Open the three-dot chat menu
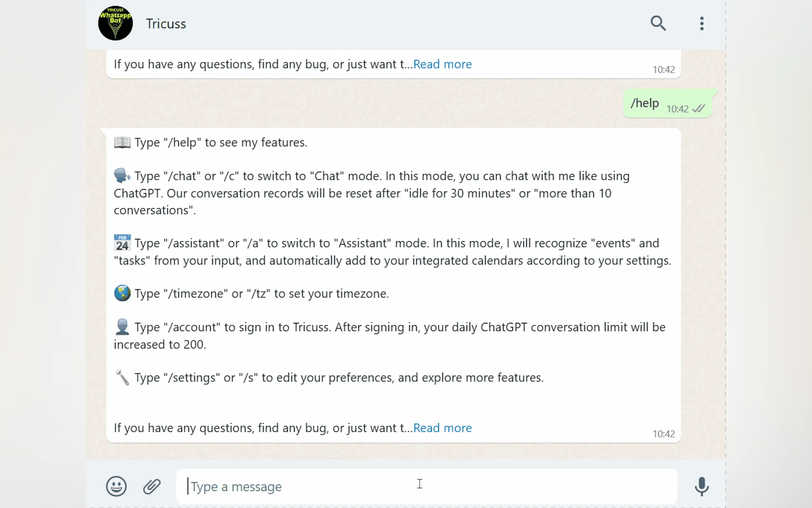 click(x=702, y=24)
